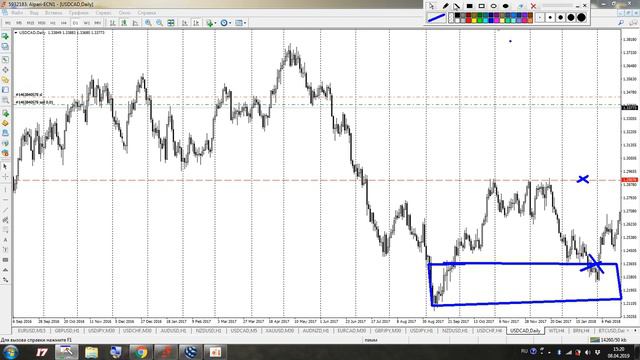This screenshot has height=360, width=640.
Task: Click the volume icon in the system tray
Action: 588,352
